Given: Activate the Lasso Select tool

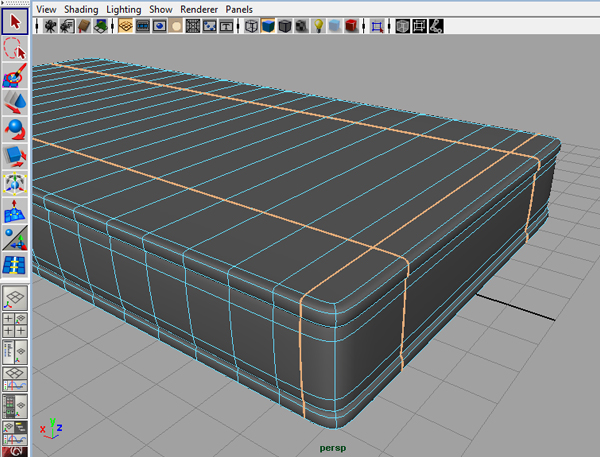Looking at the screenshot, I should [x=15, y=49].
